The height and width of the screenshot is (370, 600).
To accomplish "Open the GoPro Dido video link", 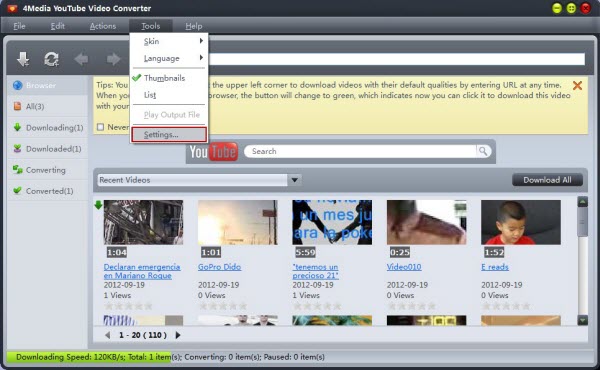I will click(219, 267).
